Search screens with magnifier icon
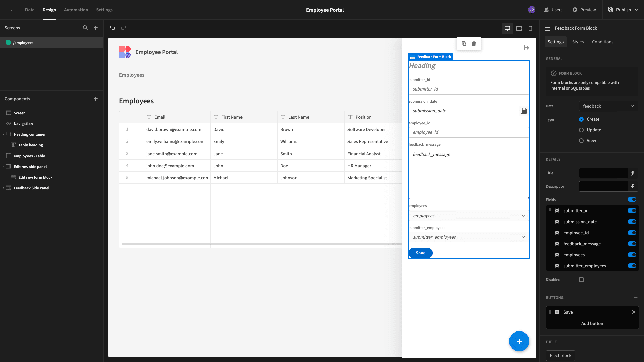The width and height of the screenshot is (644, 362). 85,28
